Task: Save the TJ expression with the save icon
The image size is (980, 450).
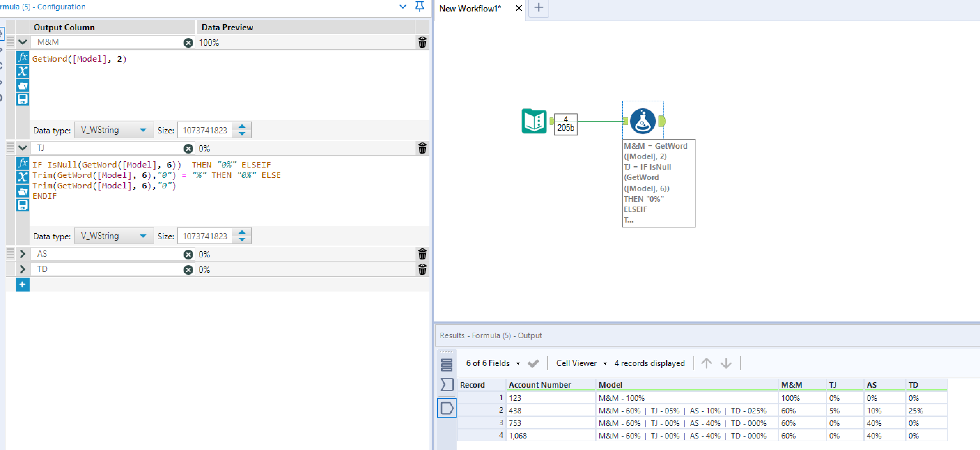Action: [22, 205]
